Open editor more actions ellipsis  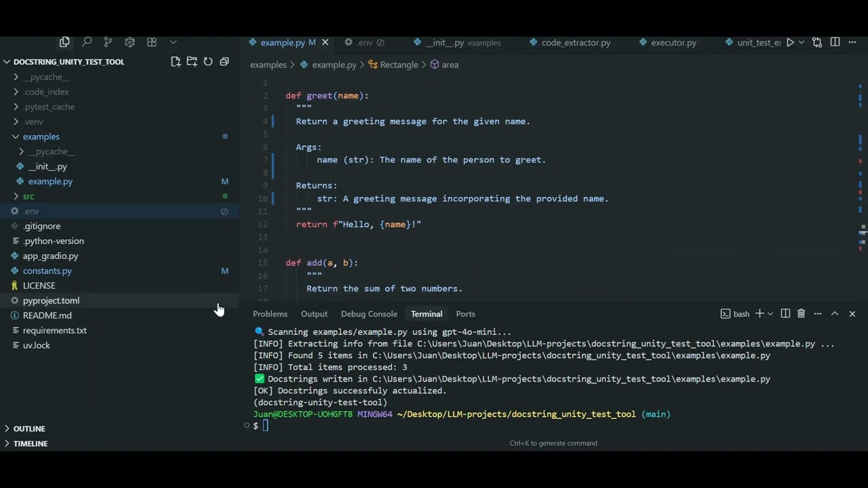pyautogui.click(x=852, y=42)
